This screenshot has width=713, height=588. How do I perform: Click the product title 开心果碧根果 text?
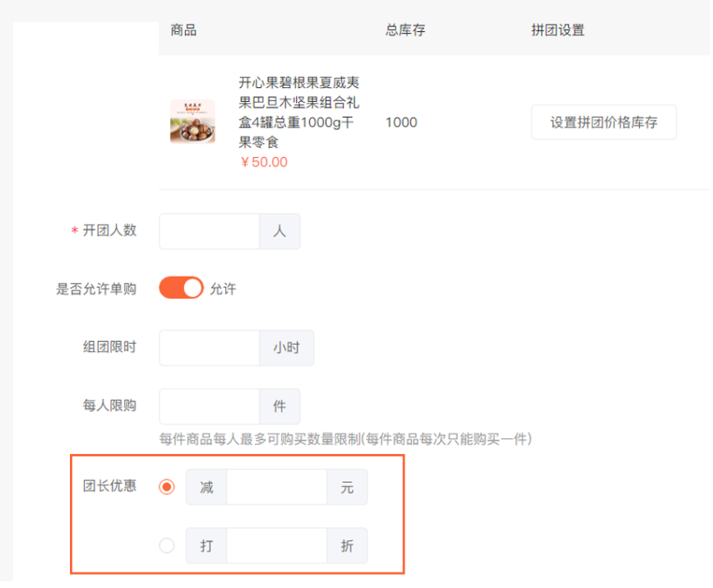(299, 113)
